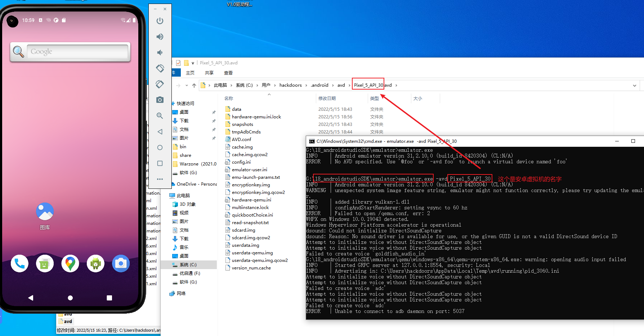644x336 pixels.
Task: Tap the magnifier icon in Google widget
Action: [18, 51]
